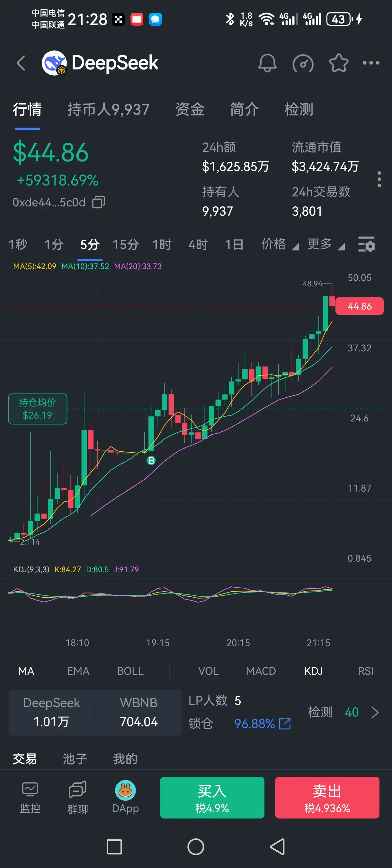This screenshot has width=392, height=868.
Task: Tap 24h交易数 3,801 value
Action: pyautogui.click(x=307, y=211)
